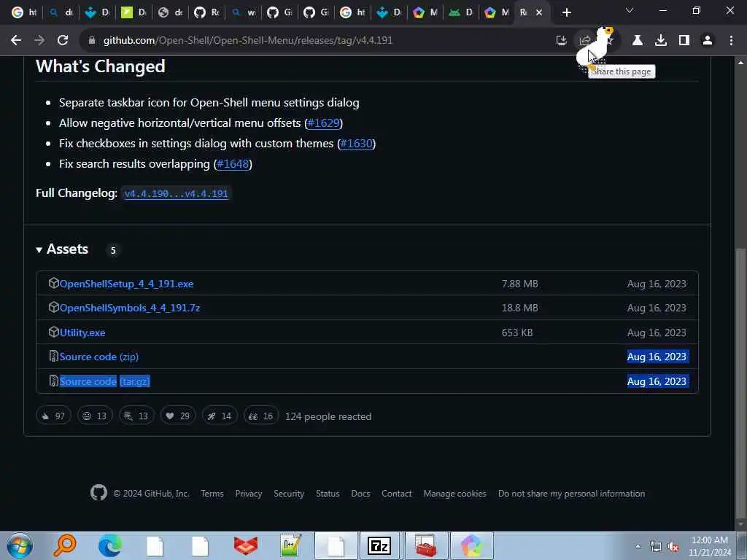This screenshot has height=560, width=747.
Task: Click the GitHub logo in footer
Action: coord(98,492)
